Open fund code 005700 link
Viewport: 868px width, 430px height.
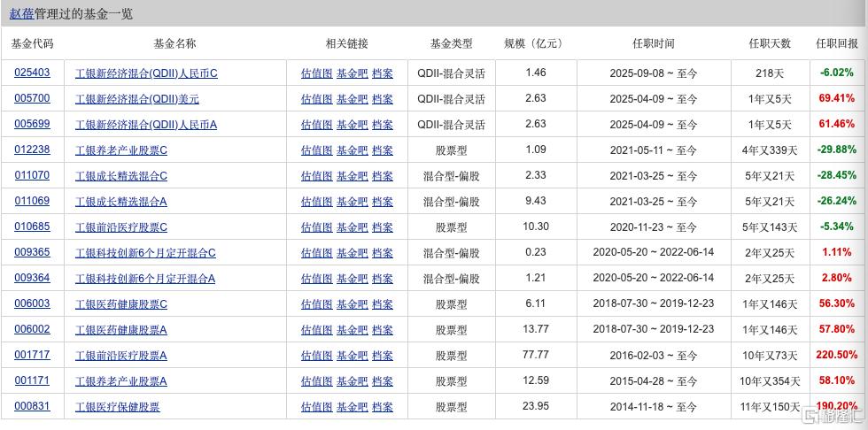(32, 98)
